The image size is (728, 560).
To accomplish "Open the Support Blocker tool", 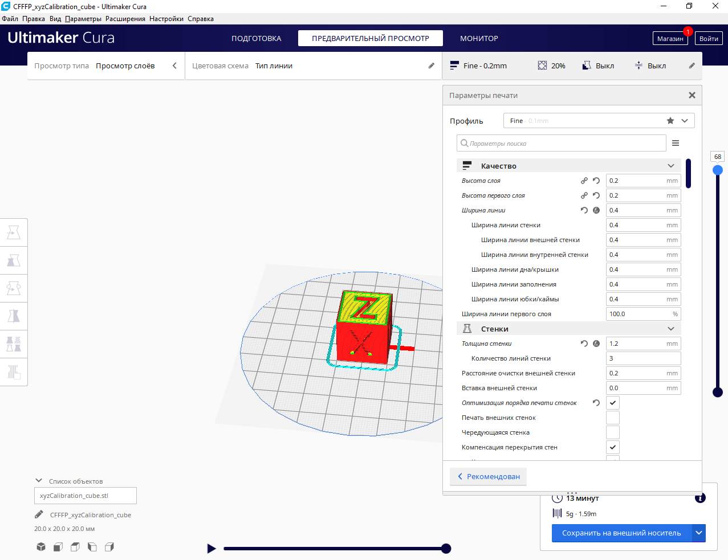I will coord(14,372).
